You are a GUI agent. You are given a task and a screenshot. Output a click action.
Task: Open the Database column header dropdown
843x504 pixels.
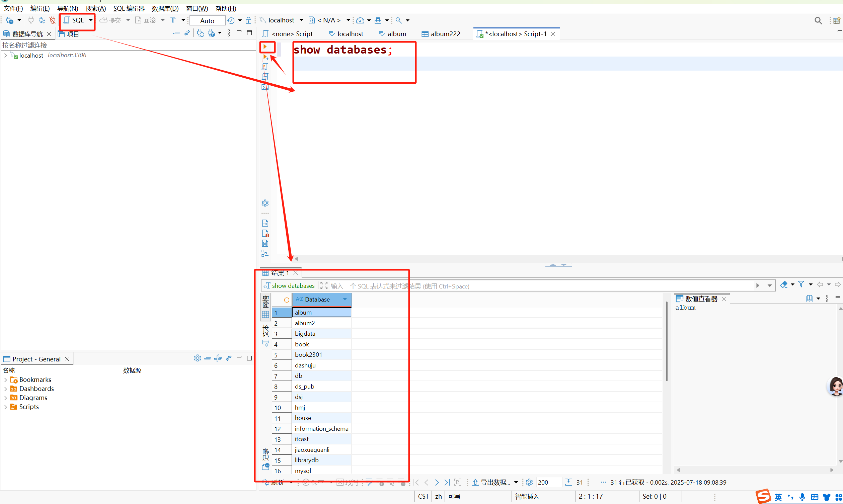[x=345, y=299]
